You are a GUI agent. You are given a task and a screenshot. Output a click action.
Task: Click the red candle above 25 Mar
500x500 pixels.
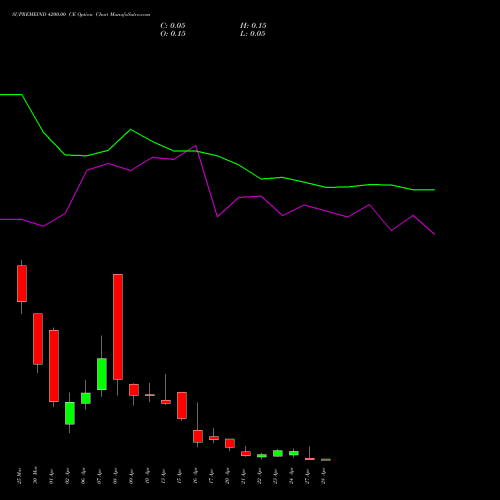pyautogui.click(x=22, y=284)
